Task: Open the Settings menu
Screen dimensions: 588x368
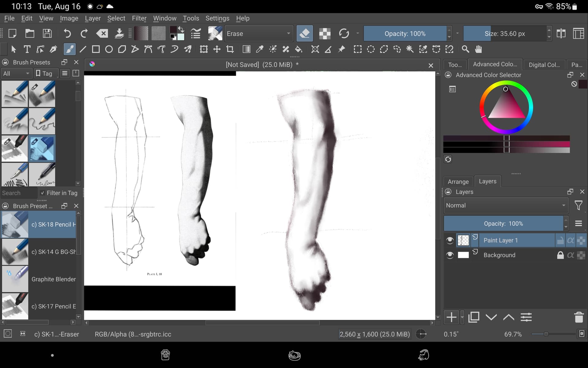Action: (x=217, y=18)
